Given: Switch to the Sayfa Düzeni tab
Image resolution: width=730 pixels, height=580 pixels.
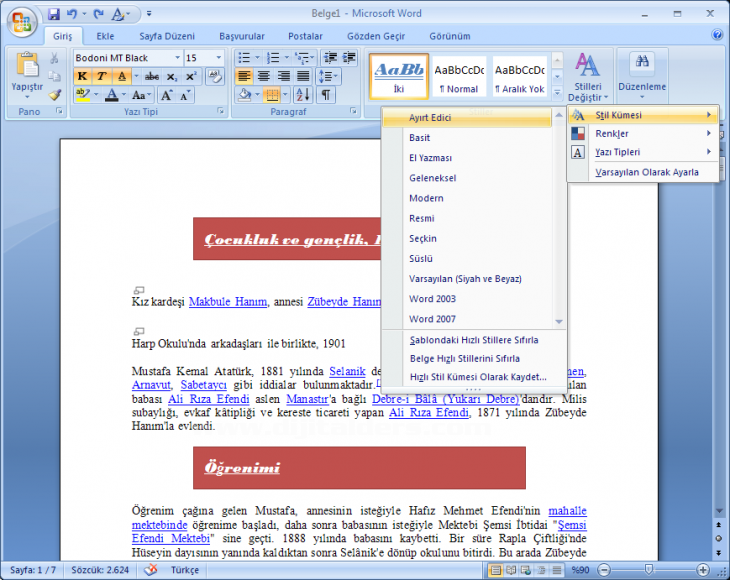Looking at the screenshot, I should point(164,36).
